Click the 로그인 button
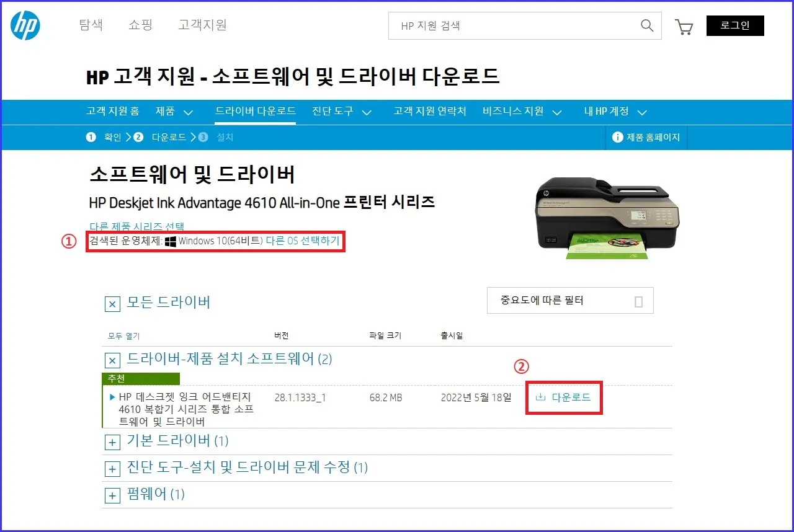The image size is (794, 532). 735,25
